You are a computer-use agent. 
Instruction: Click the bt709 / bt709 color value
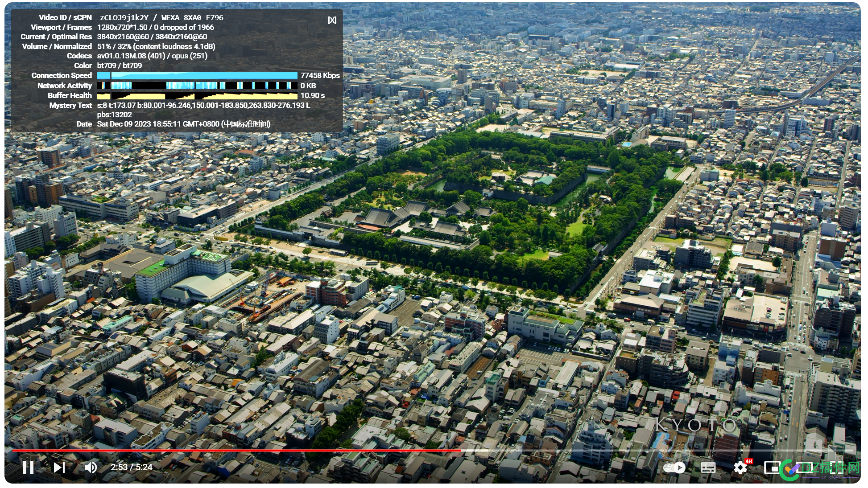[120, 66]
